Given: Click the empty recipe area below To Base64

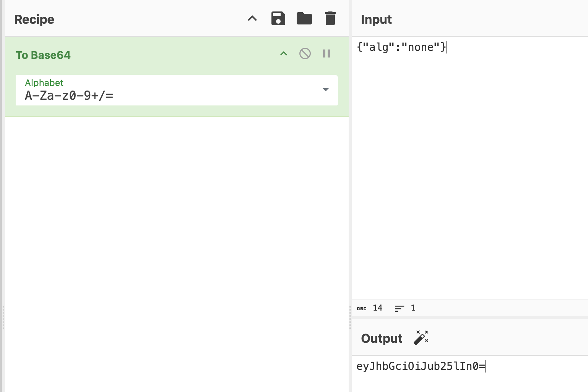Looking at the screenshot, I should click(176, 248).
